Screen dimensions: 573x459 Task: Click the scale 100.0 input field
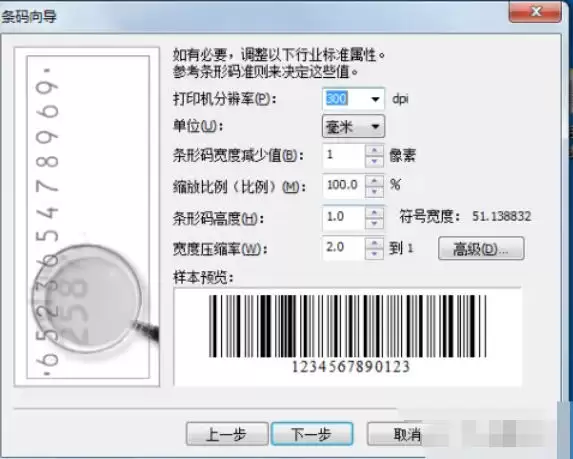(344, 186)
